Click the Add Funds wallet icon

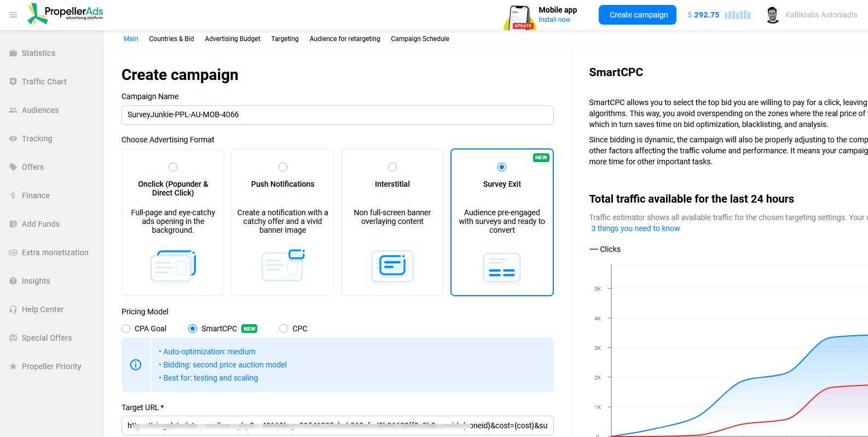[x=13, y=224]
